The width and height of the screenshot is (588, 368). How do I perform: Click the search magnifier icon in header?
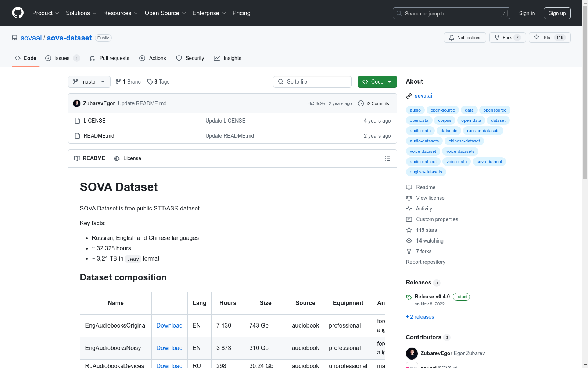pos(399,13)
